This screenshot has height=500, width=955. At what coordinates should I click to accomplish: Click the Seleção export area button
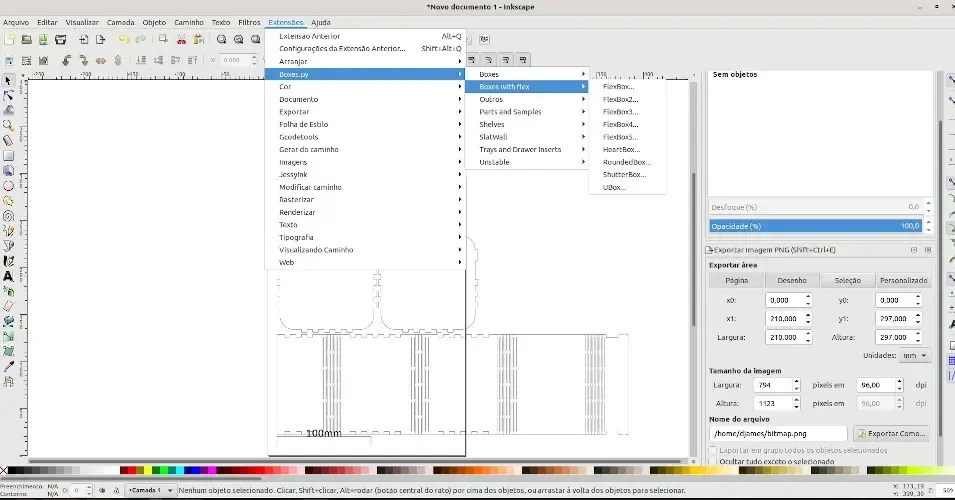847,281
